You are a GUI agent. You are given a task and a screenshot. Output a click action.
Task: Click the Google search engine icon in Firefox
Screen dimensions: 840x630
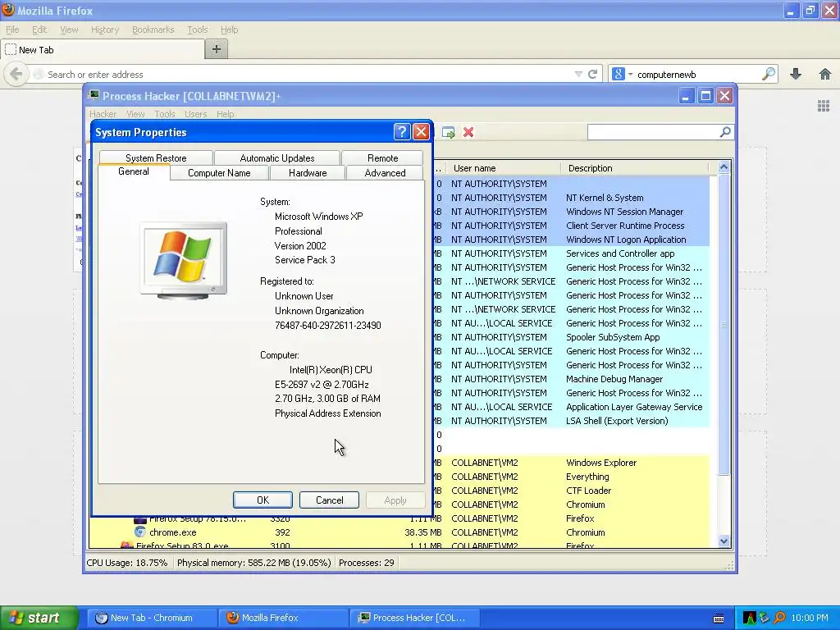[x=618, y=74]
